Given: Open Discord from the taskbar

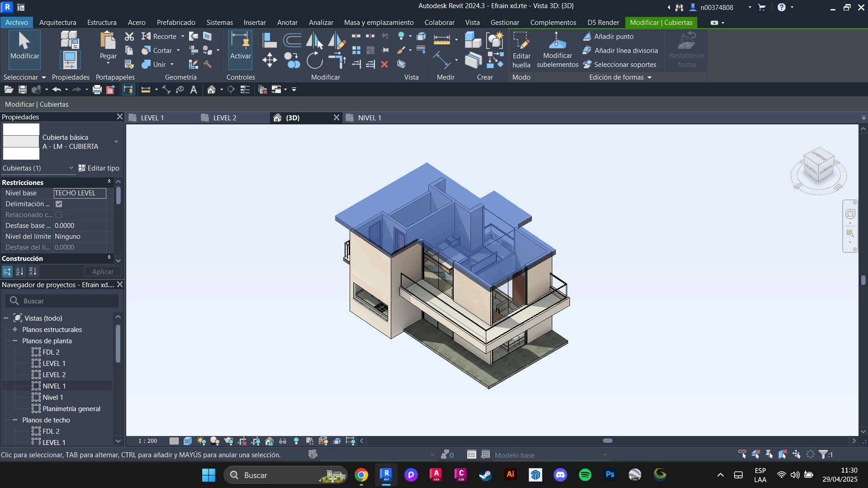Looking at the screenshot, I should click(560, 475).
